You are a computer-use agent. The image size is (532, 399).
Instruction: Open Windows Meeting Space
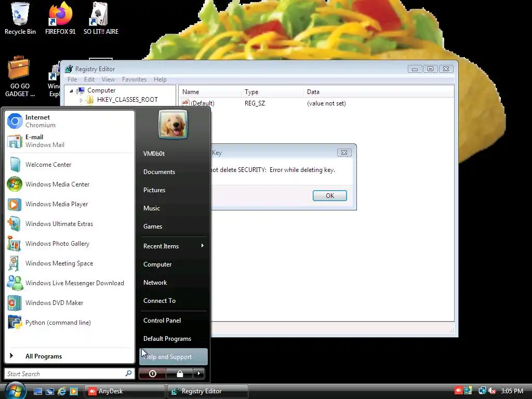(x=70, y=263)
